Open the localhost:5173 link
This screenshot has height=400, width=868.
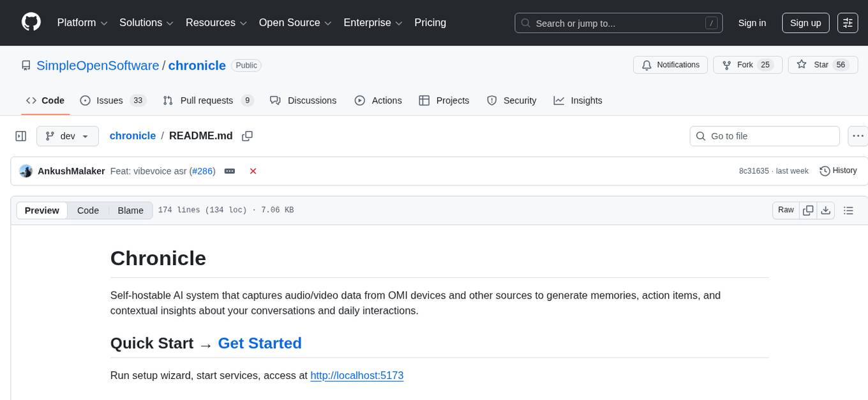pos(357,375)
